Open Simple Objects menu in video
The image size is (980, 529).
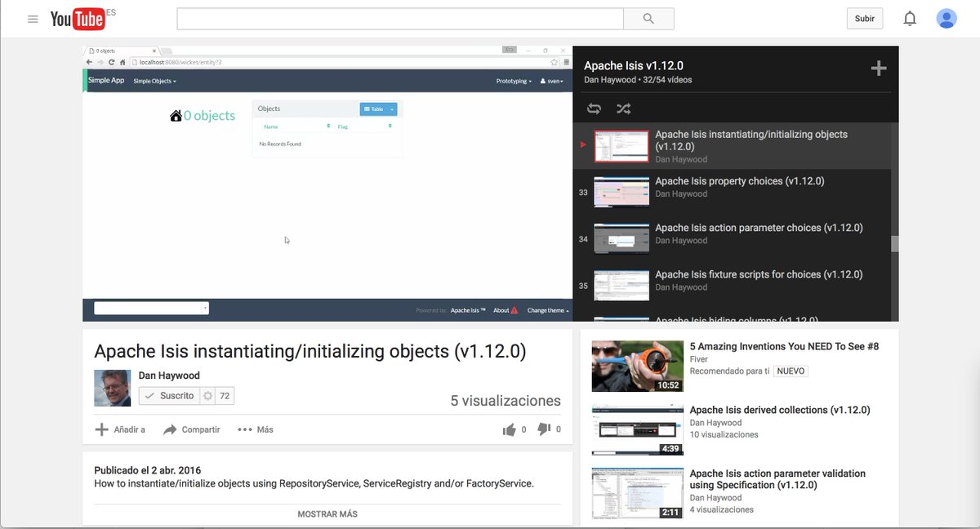(154, 81)
